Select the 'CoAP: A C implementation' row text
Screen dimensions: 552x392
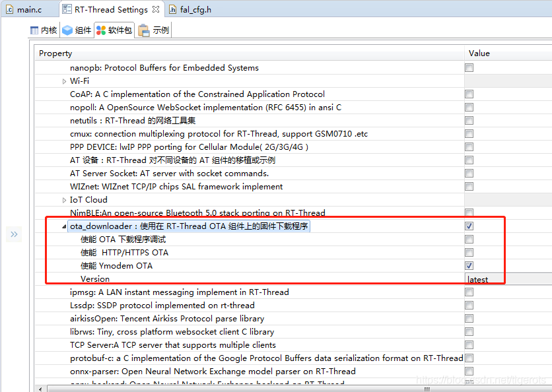[x=197, y=94]
